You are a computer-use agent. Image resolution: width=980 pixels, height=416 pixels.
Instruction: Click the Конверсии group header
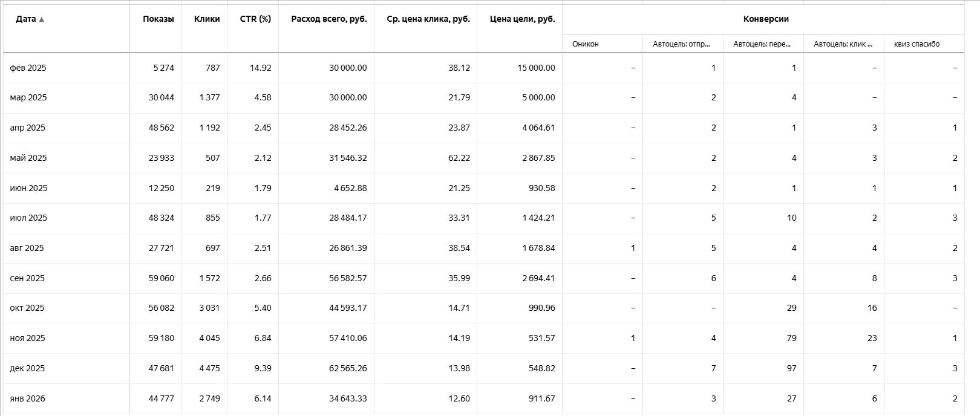click(766, 19)
